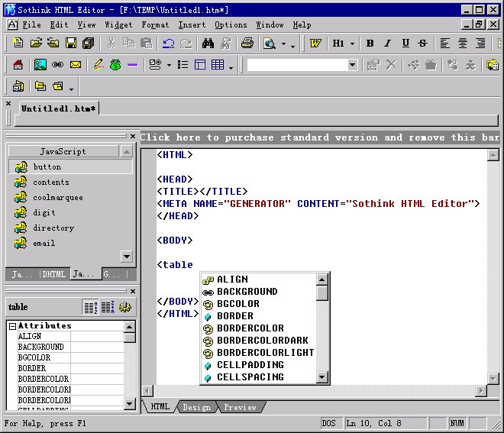Click the ALIGN attribute value field

point(97,336)
